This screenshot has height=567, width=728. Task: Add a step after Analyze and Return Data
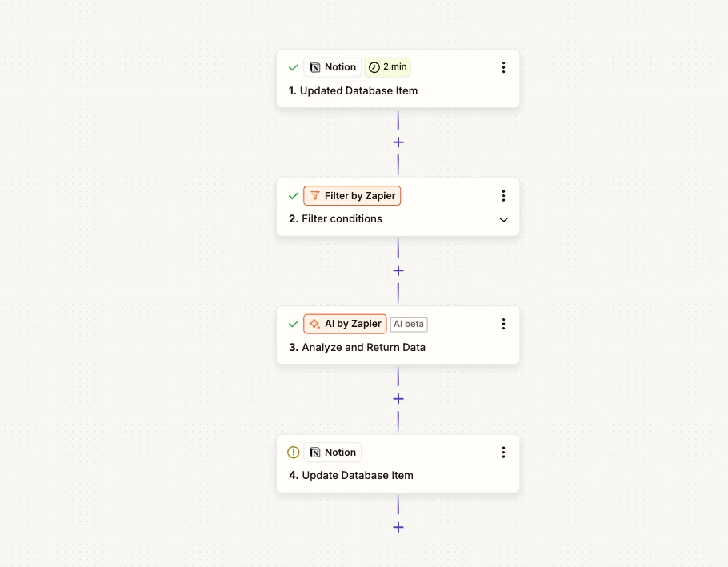398,399
